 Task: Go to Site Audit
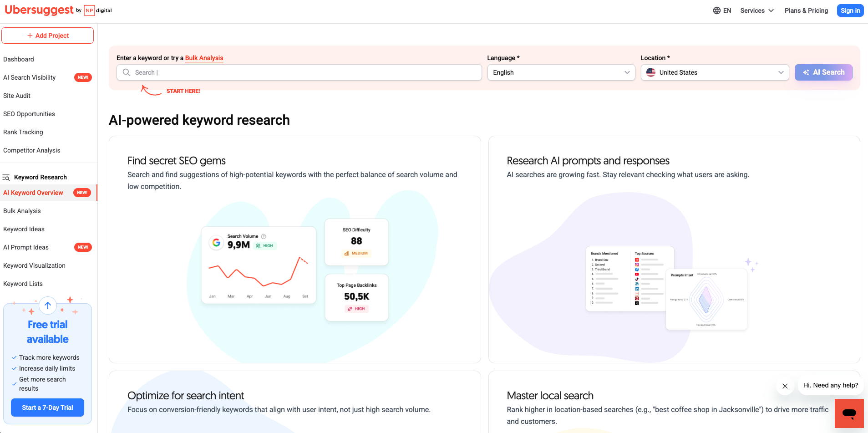[x=17, y=96]
